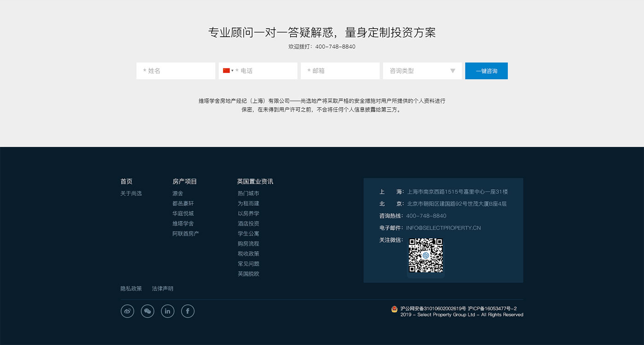Screen dimensions: 644x345
Task: Focus the 姓名 name input field
Action: click(x=176, y=71)
